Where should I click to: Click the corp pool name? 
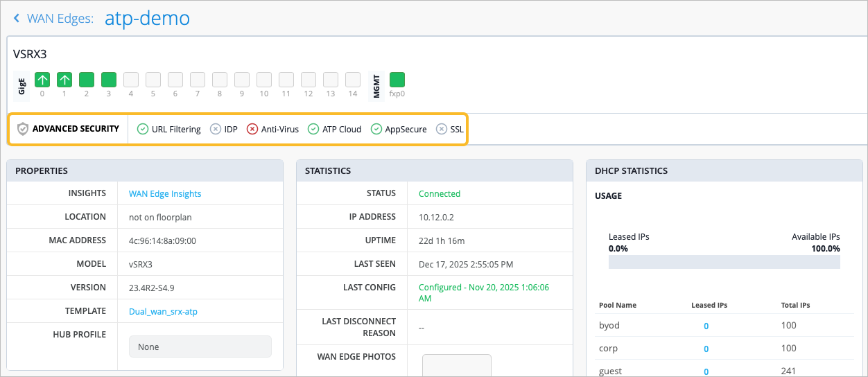tap(608, 349)
